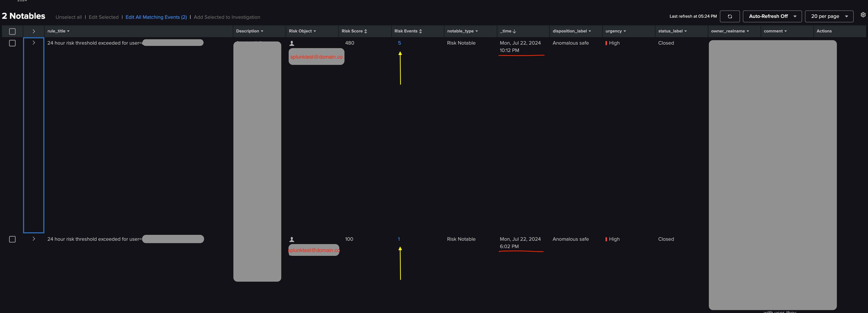Click Edit All Matching Events (2)
The image size is (868, 313).
click(156, 17)
